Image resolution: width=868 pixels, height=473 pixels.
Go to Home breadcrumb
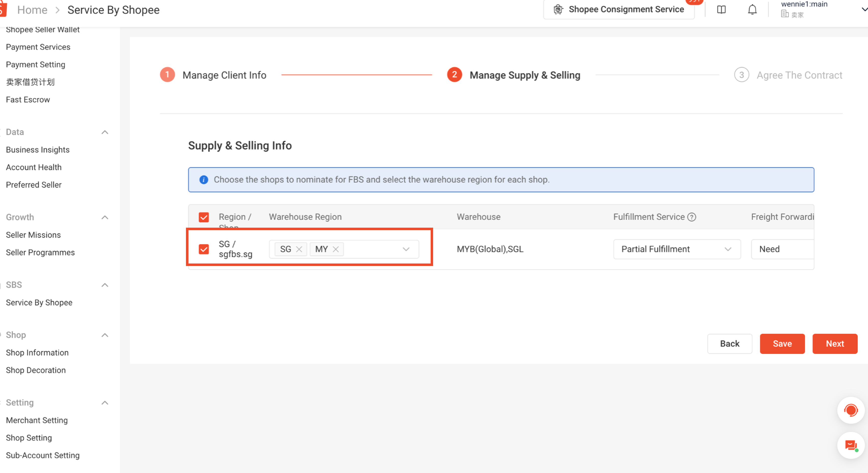[32, 10]
